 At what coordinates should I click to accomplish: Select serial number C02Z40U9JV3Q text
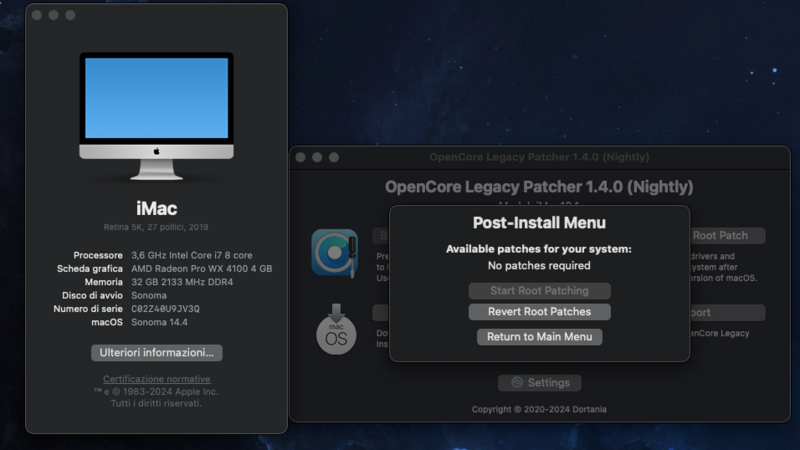[x=165, y=309]
